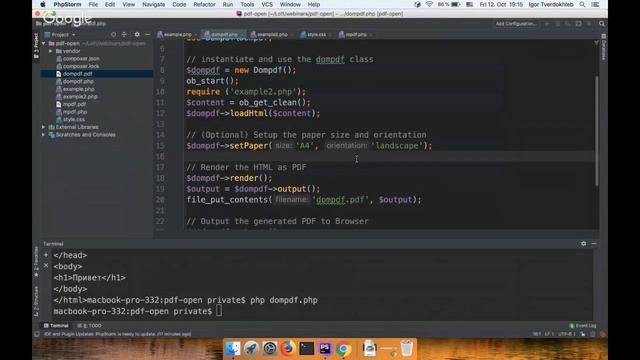The height and width of the screenshot is (360, 640).
Task: Open the Apple menu
Action: pos(42,4)
